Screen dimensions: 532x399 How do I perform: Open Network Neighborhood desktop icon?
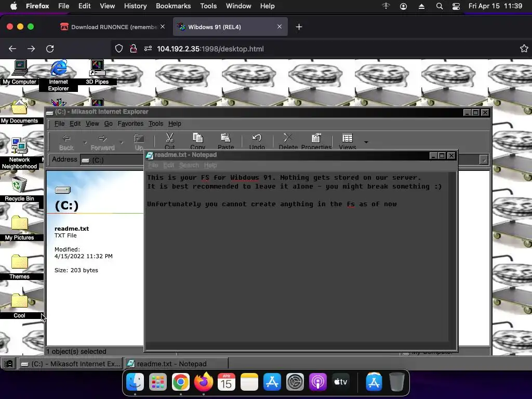(19, 153)
